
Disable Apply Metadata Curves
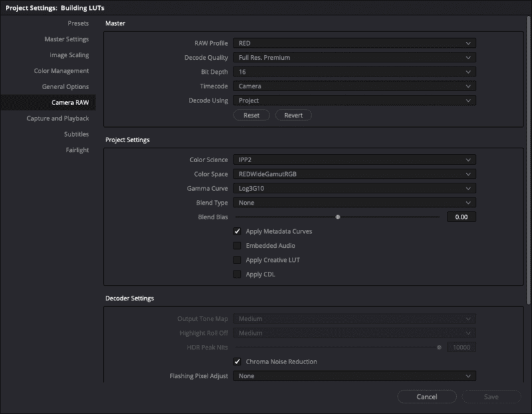click(236, 231)
